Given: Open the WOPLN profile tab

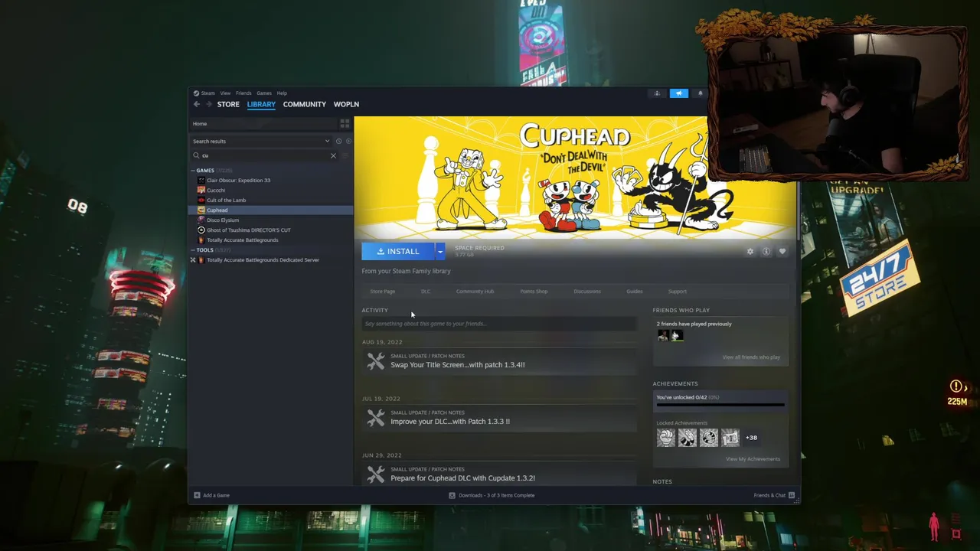Looking at the screenshot, I should (x=346, y=104).
